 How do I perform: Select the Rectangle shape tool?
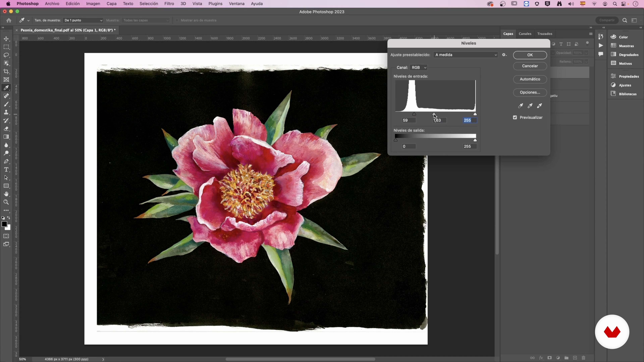coord(6,186)
